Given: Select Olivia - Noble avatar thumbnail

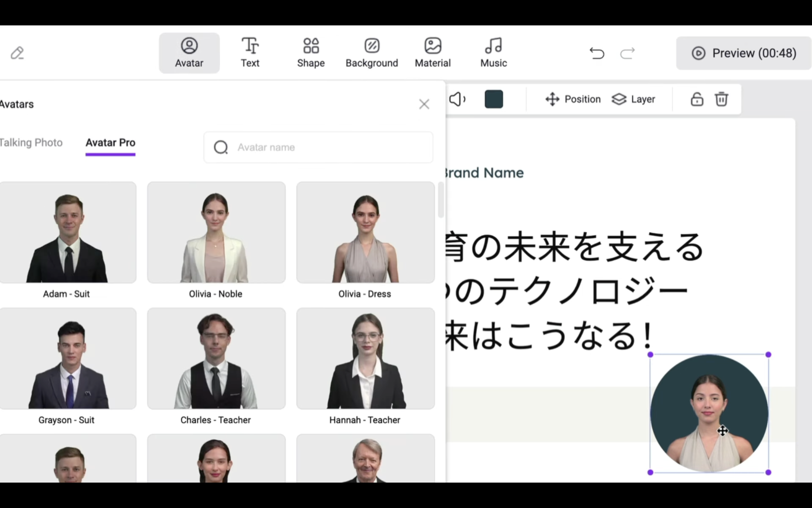Looking at the screenshot, I should click(217, 233).
